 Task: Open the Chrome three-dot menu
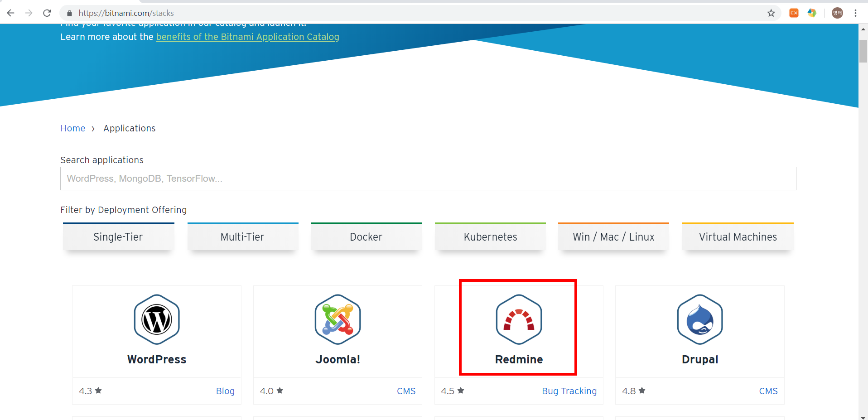[855, 13]
